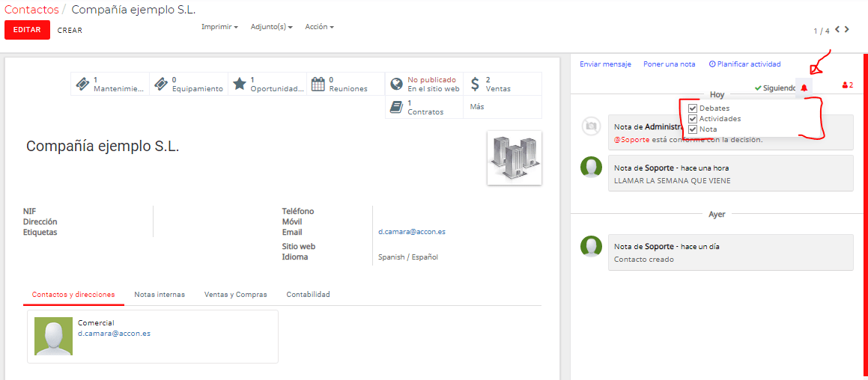Open the followers count icon
This screenshot has height=380, width=868.
coord(847,85)
